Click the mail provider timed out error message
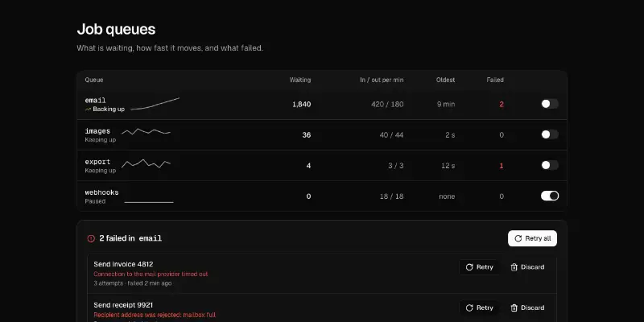 click(x=151, y=274)
